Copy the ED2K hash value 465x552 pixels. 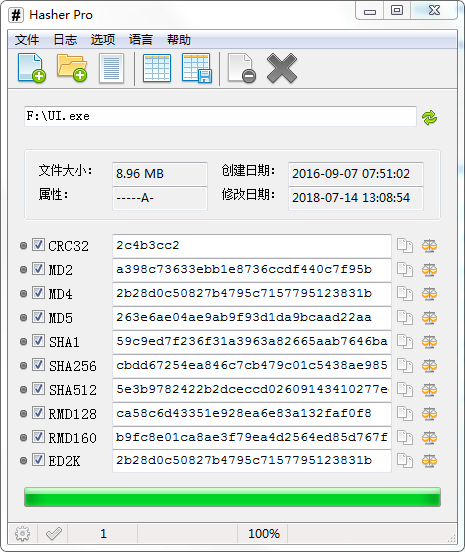click(x=405, y=460)
